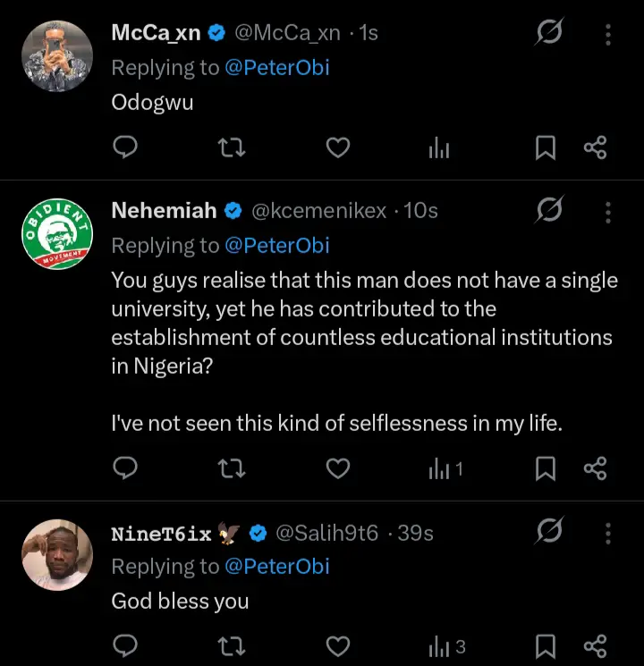Open Nehemiah's Obidient Movement avatar
The width and height of the screenshot is (644, 666).
point(57,233)
